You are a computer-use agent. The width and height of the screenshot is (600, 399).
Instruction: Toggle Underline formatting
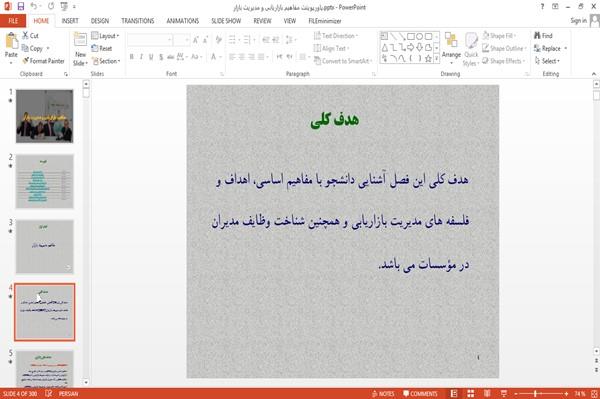pyautogui.click(x=151, y=57)
